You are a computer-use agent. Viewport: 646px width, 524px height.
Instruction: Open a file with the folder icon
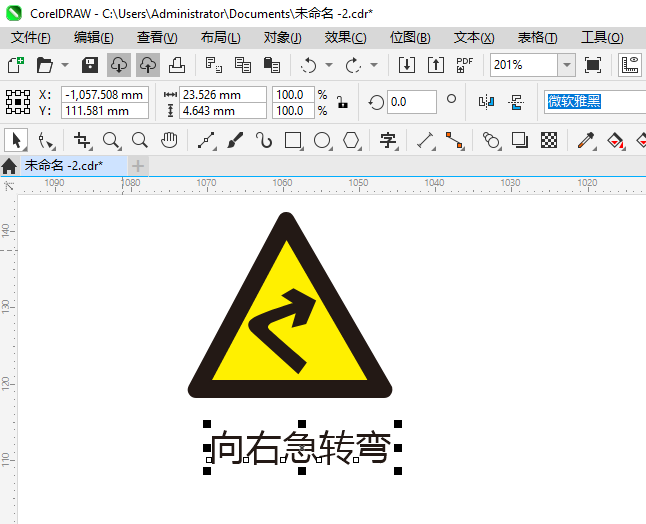point(44,65)
